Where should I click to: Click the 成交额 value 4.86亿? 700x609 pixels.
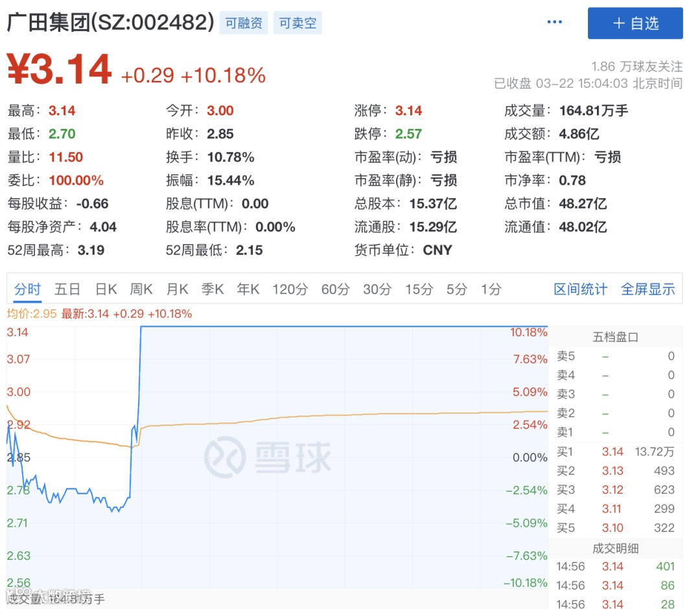point(579,134)
